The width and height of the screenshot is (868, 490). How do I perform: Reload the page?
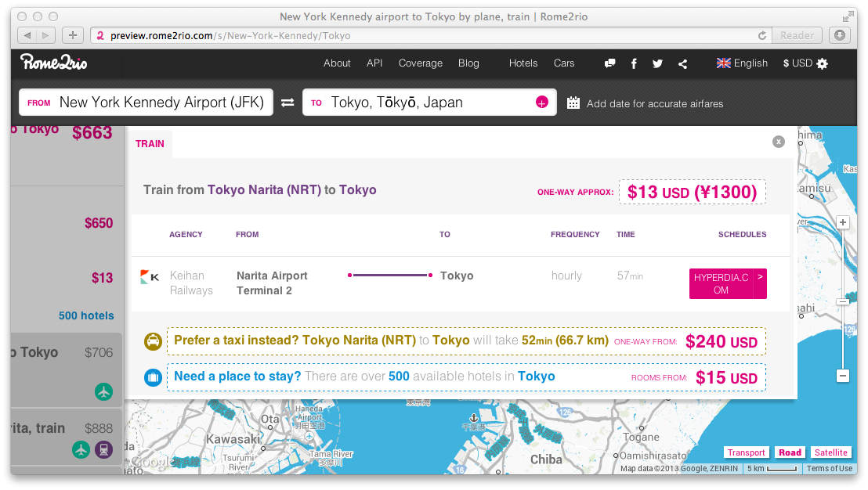762,35
